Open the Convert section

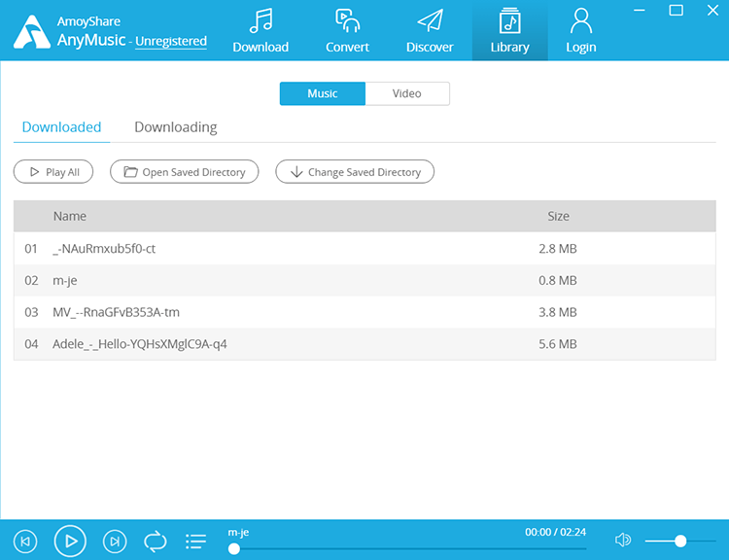pos(347,31)
